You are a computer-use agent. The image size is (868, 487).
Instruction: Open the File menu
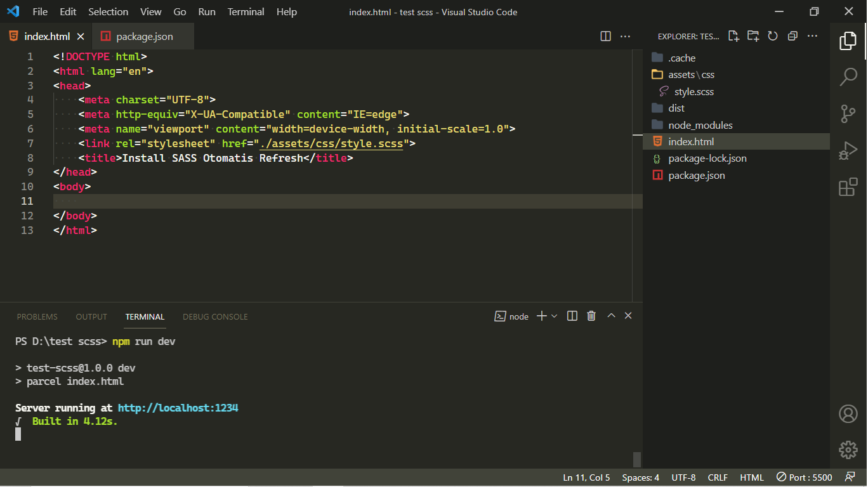click(40, 11)
